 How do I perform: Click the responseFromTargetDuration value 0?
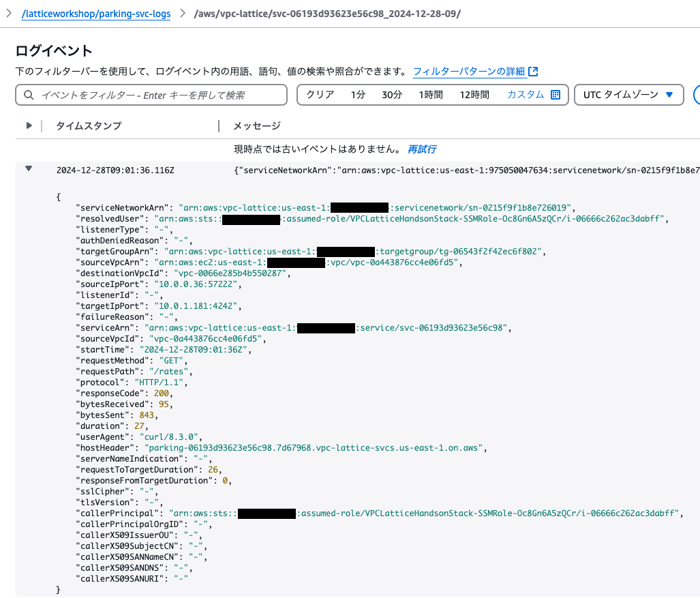225,481
